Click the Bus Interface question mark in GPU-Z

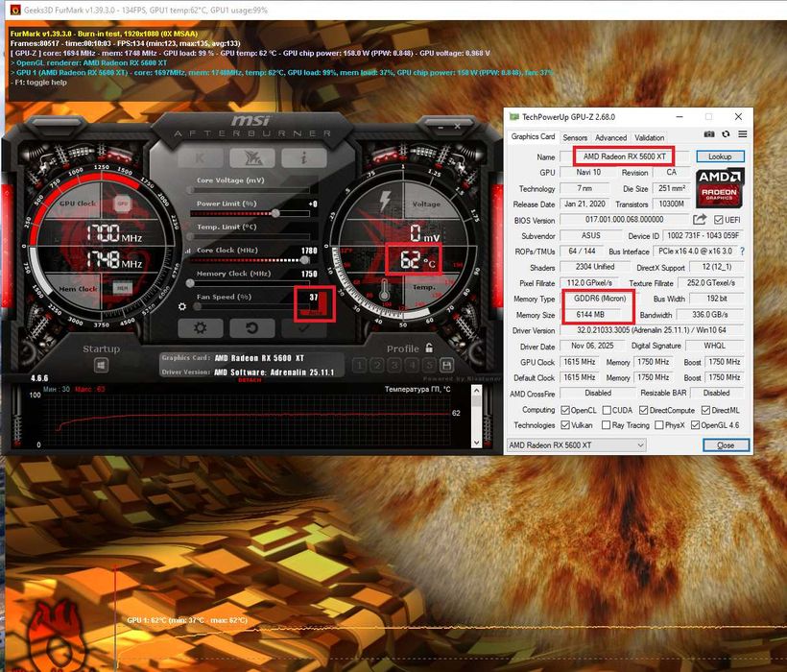(742, 251)
